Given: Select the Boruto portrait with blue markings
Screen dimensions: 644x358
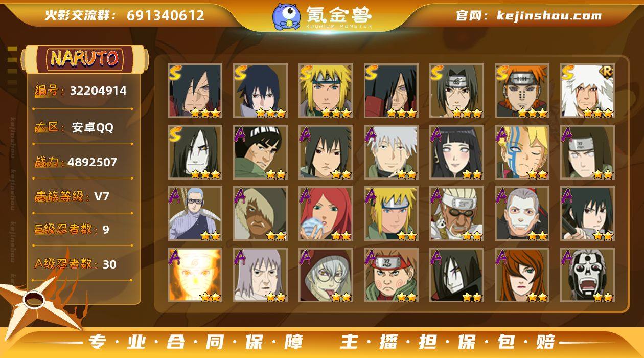Looking at the screenshot, I should 522,152.
